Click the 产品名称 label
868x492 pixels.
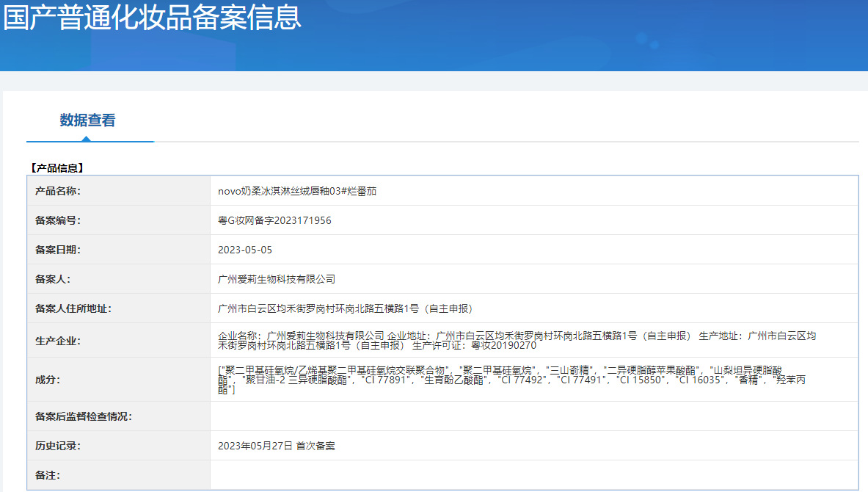[57, 191]
